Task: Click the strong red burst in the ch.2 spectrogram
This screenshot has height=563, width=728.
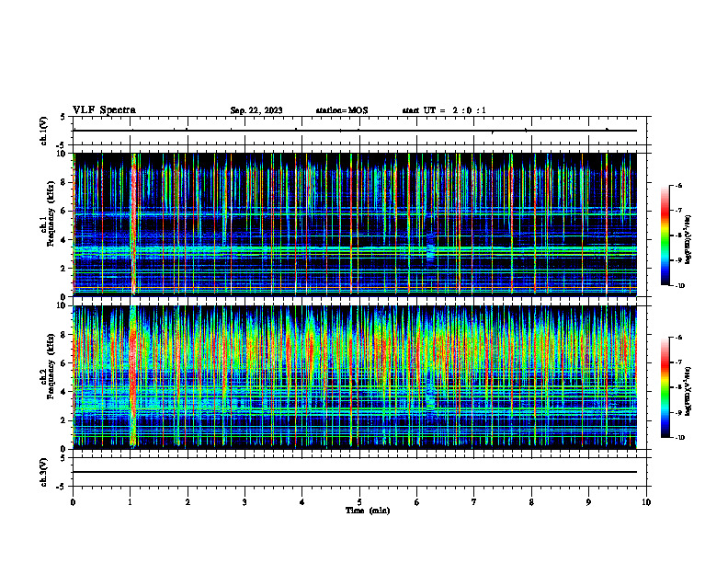Action: pyautogui.click(x=133, y=376)
